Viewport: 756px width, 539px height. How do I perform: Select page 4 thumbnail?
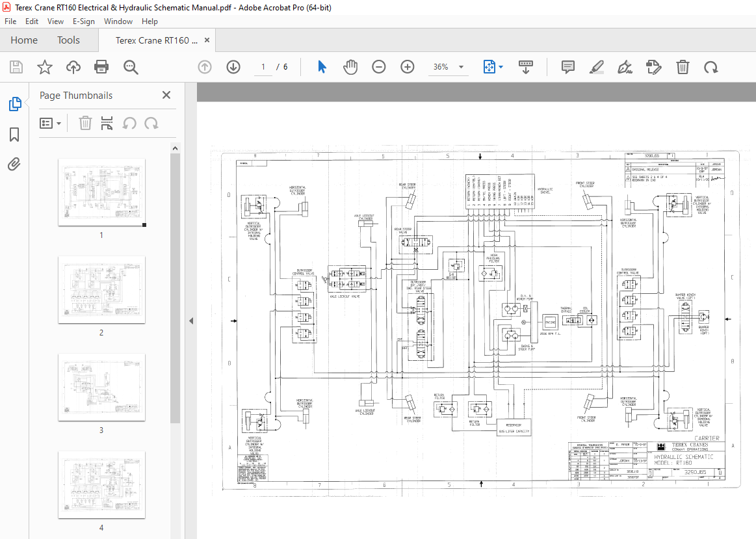click(102, 484)
